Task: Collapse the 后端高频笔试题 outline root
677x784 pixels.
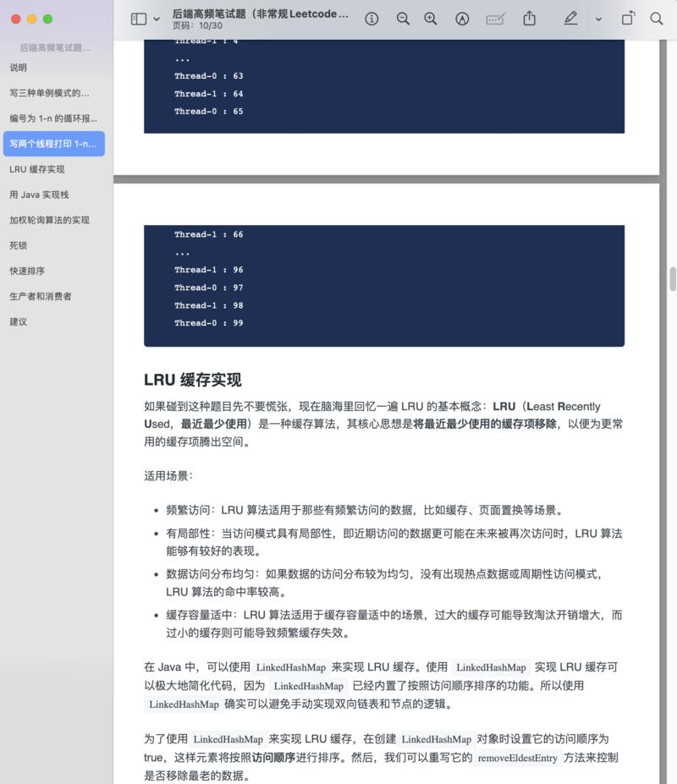Action: [x=55, y=47]
